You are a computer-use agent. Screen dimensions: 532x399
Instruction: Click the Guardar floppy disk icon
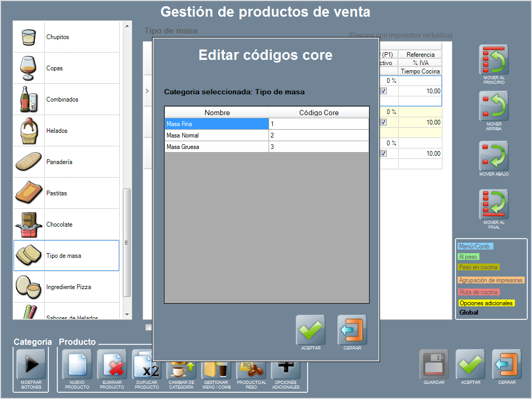pos(434,364)
